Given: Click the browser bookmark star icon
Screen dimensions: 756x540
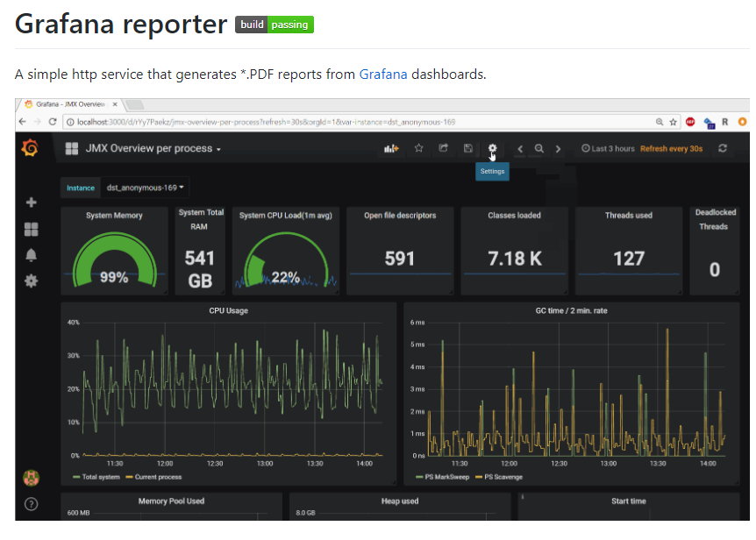Looking at the screenshot, I should click(x=673, y=122).
